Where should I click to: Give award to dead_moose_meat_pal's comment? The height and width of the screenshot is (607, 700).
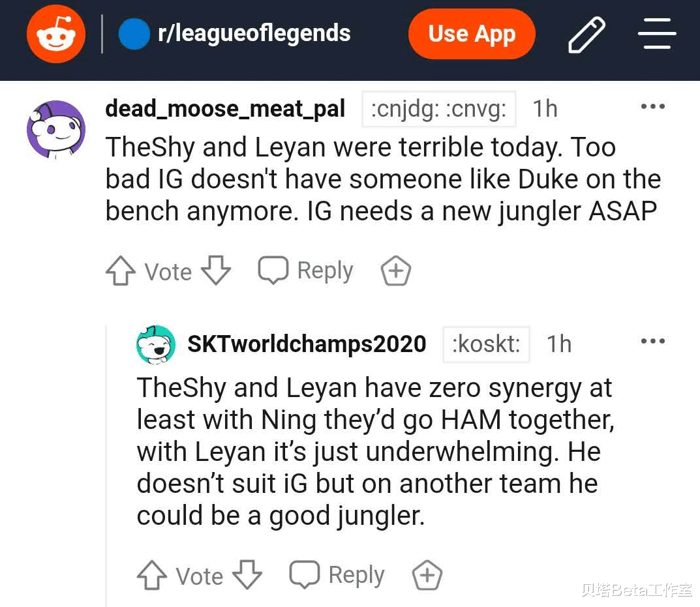pos(395,271)
